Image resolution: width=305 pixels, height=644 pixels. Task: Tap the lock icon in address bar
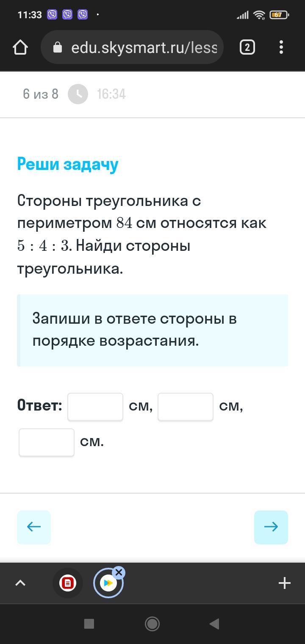[58, 47]
